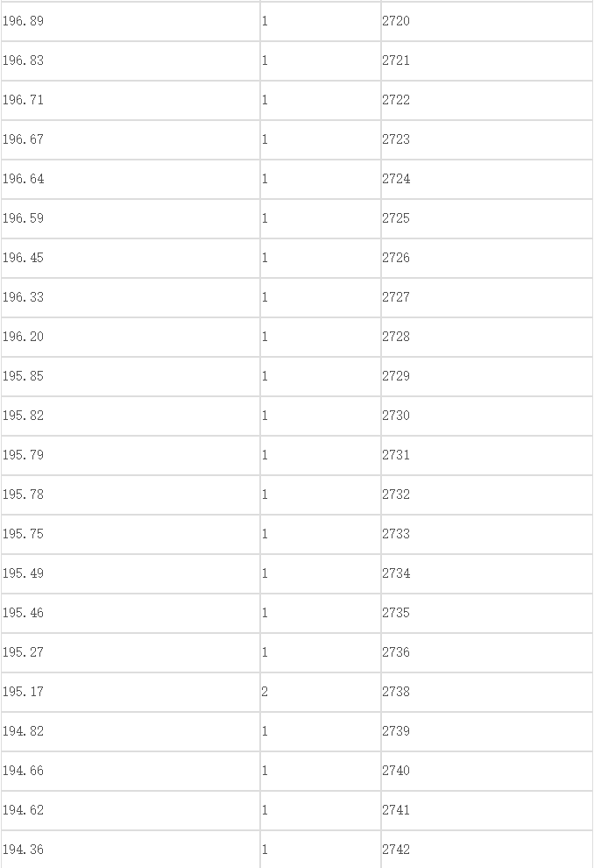The width and height of the screenshot is (594, 868).
Task: Click the cell with 196.64
Action: tap(131, 180)
